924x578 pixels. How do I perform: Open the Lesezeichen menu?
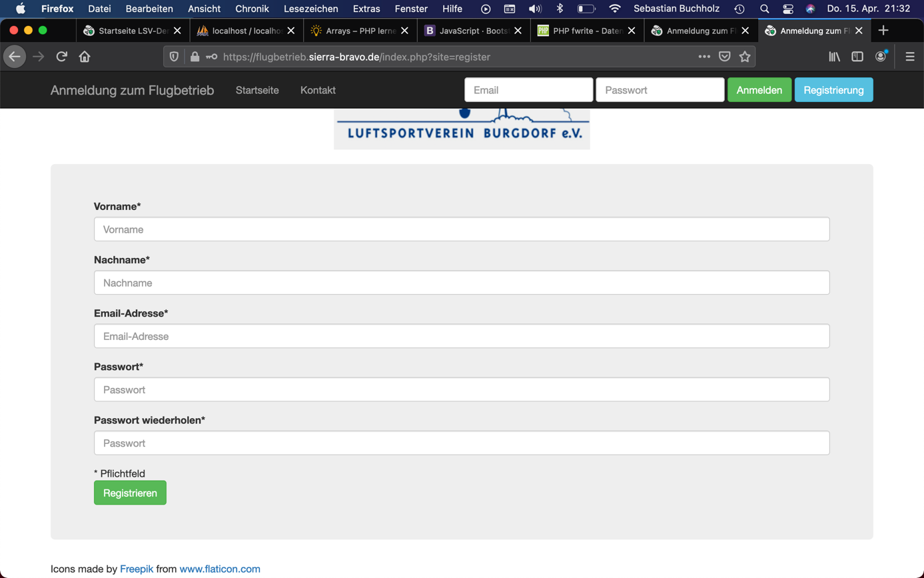[x=310, y=9]
